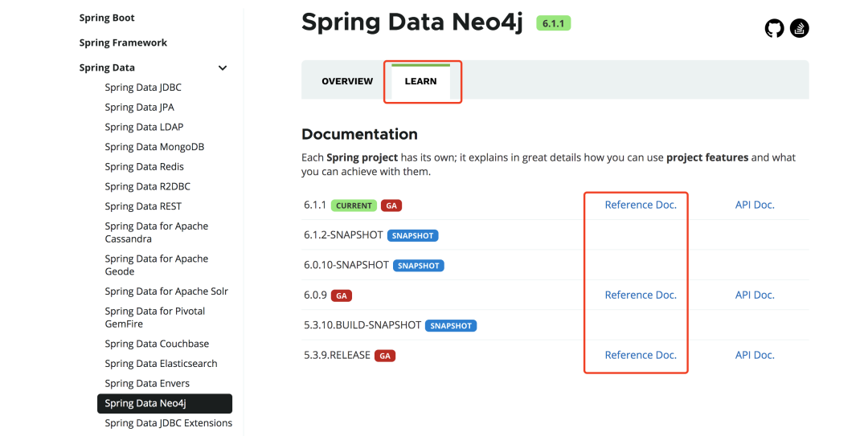Click the version number 6.0.9

315,295
